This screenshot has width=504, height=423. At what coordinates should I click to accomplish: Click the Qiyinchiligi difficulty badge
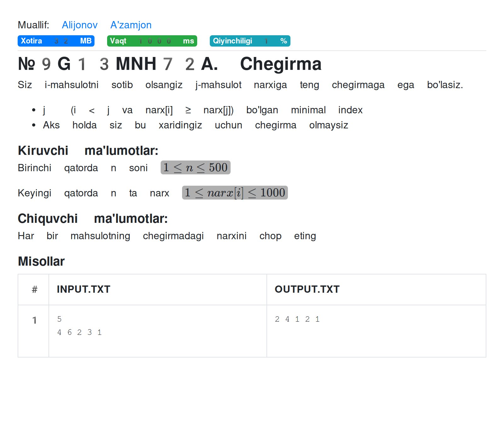[x=250, y=41]
